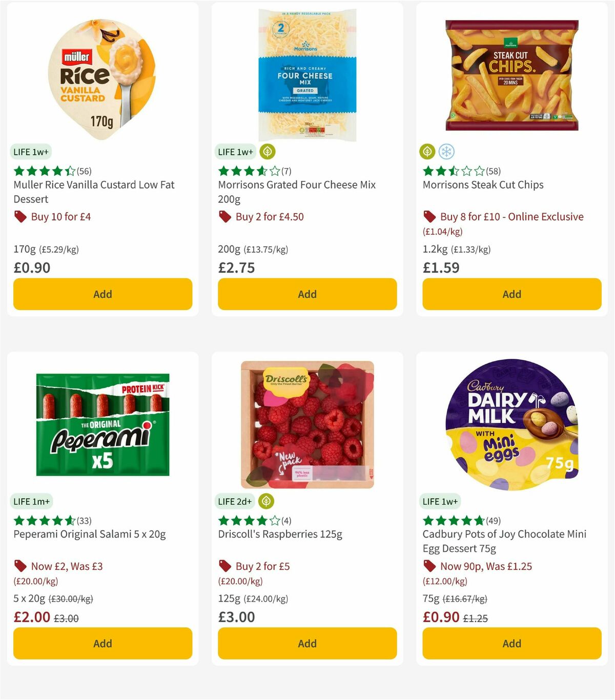Image resolution: width=615 pixels, height=700 pixels.
Task: Click the offer tag icon next to Peperami's 'Now £2' deal
Action: point(20,566)
